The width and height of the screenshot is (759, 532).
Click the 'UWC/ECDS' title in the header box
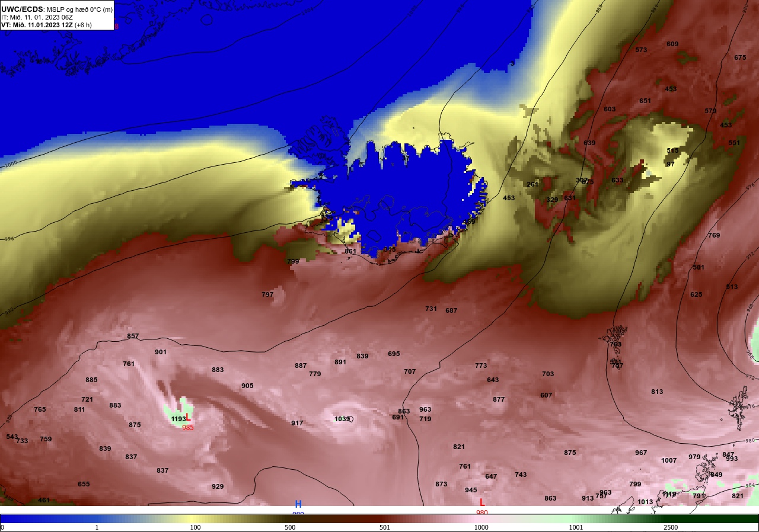[22, 9]
